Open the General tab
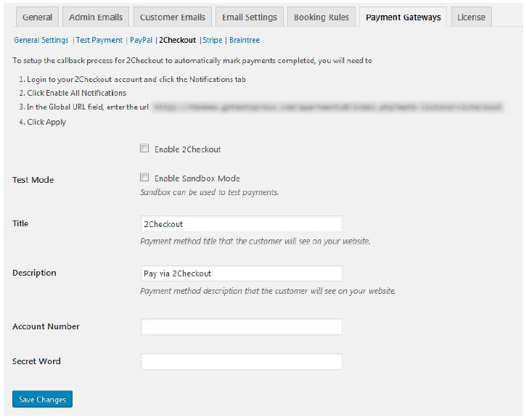The width and height of the screenshot is (526, 420). pyautogui.click(x=37, y=17)
